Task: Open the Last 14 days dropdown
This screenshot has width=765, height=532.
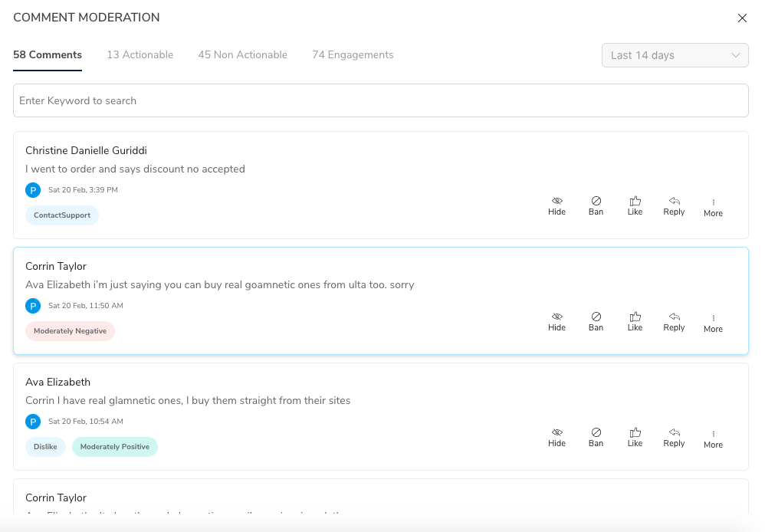Action: point(675,55)
